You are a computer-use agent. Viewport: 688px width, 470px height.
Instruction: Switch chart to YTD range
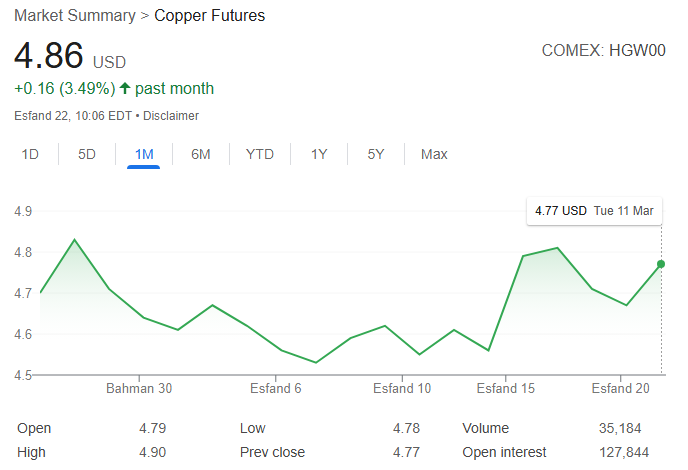pyautogui.click(x=260, y=154)
